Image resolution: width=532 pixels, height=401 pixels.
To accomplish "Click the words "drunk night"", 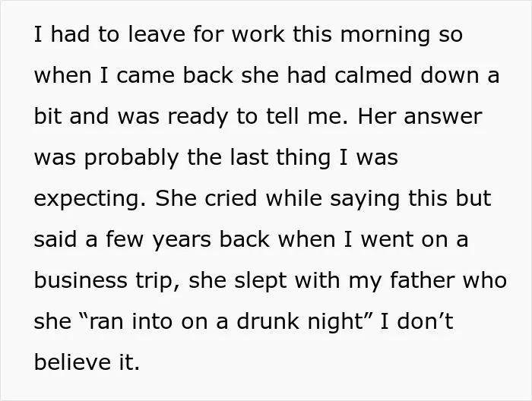I will point(299,323).
